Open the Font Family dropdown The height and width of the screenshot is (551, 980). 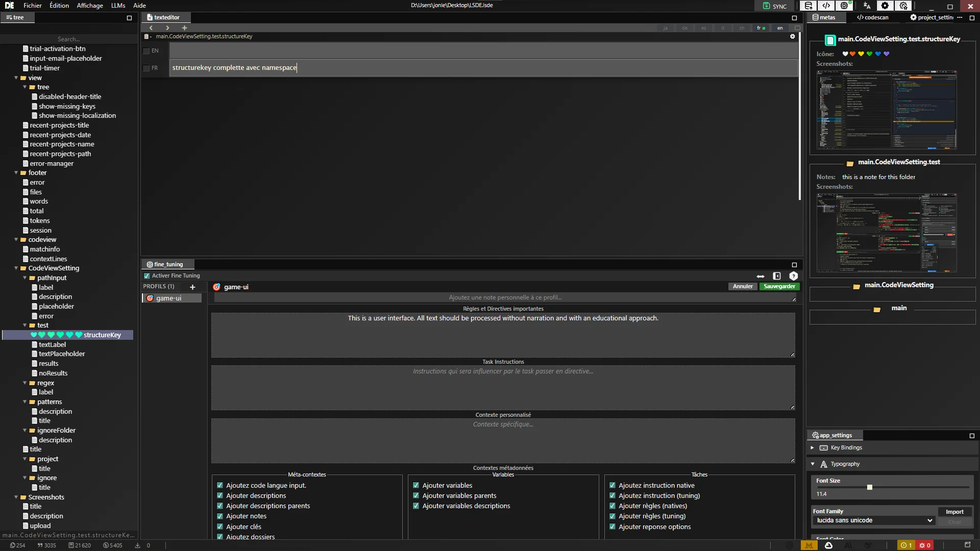873,520
